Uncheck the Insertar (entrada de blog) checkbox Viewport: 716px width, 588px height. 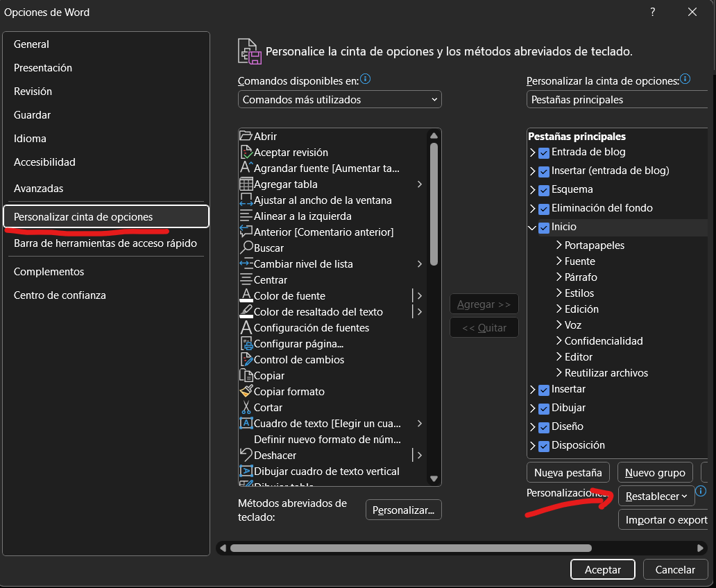coord(543,171)
